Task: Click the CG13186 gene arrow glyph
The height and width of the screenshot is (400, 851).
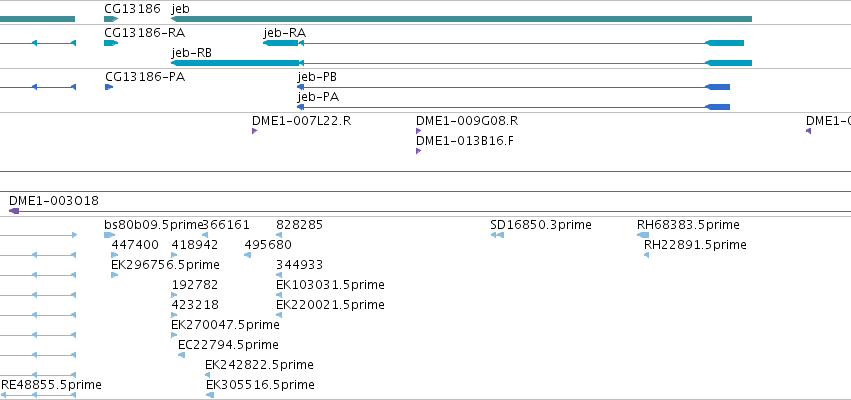Action: pyautogui.click(x=111, y=19)
